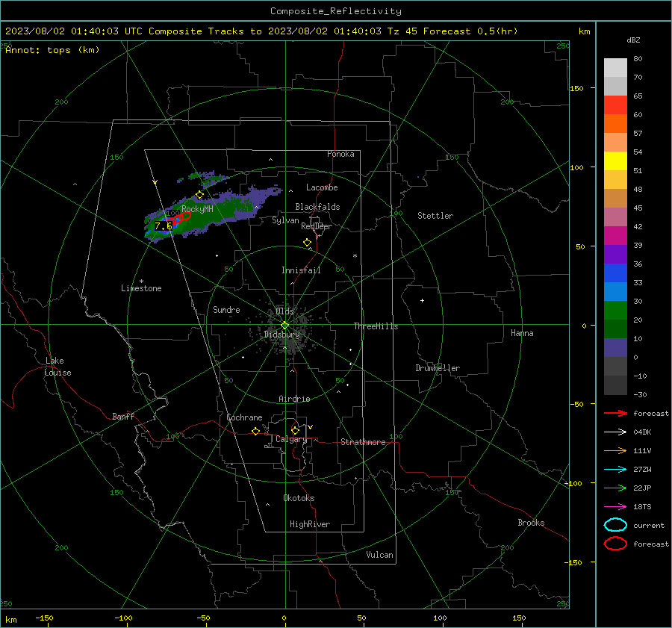Select the red forecast ellipse legend symbol
The width and height of the screenshot is (672, 628).
point(615,544)
